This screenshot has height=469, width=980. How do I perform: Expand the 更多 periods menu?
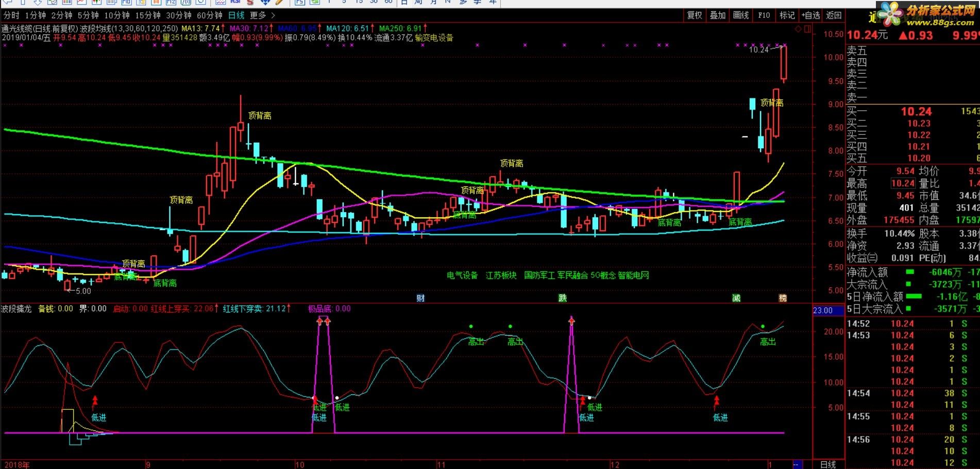(262, 15)
